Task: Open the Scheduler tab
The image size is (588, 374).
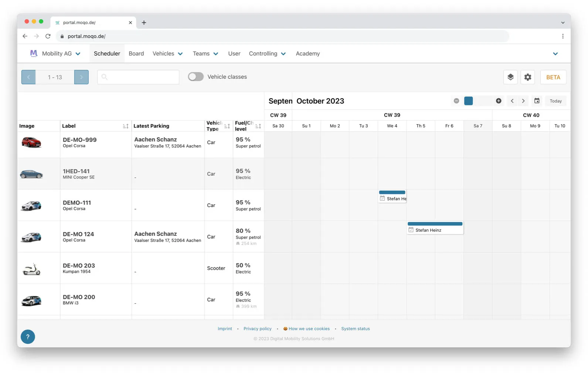Action: [x=107, y=54]
